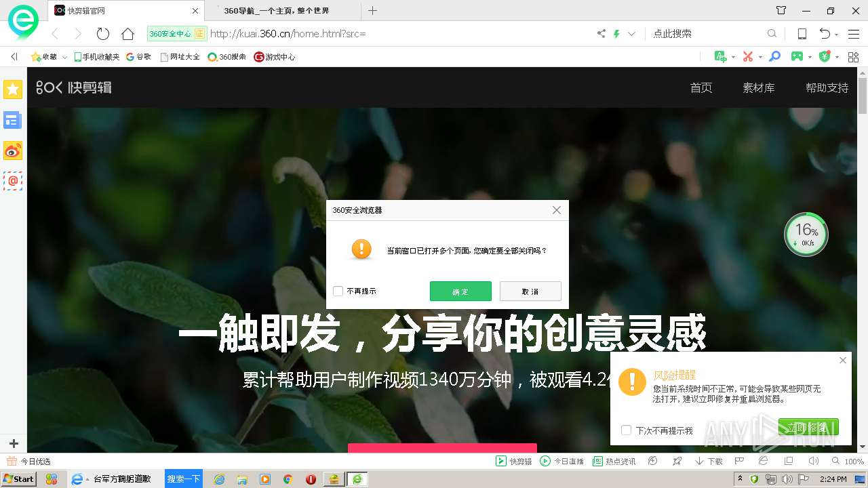
Task: Expand the 收藏 favorites dropdown
Action: pyautogui.click(x=64, y=58)
